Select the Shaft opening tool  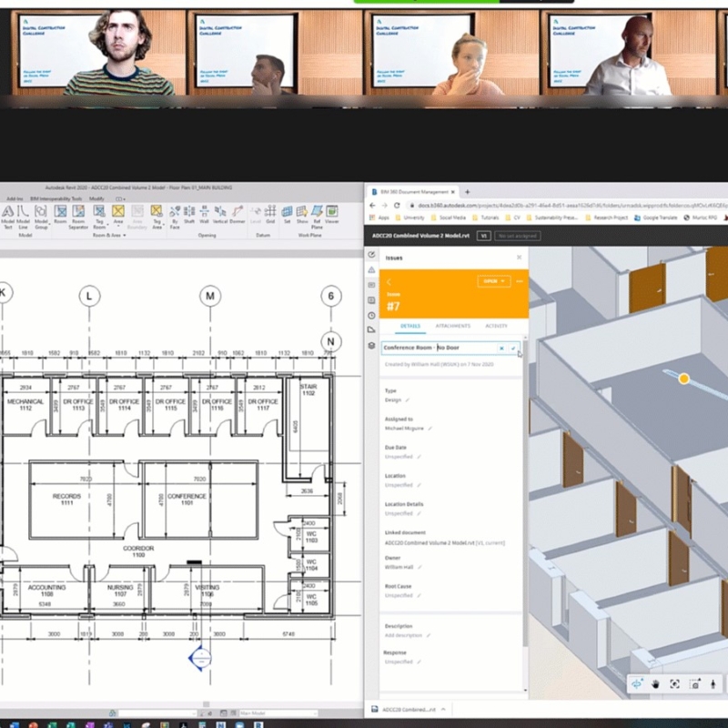(x=189, y=214)
